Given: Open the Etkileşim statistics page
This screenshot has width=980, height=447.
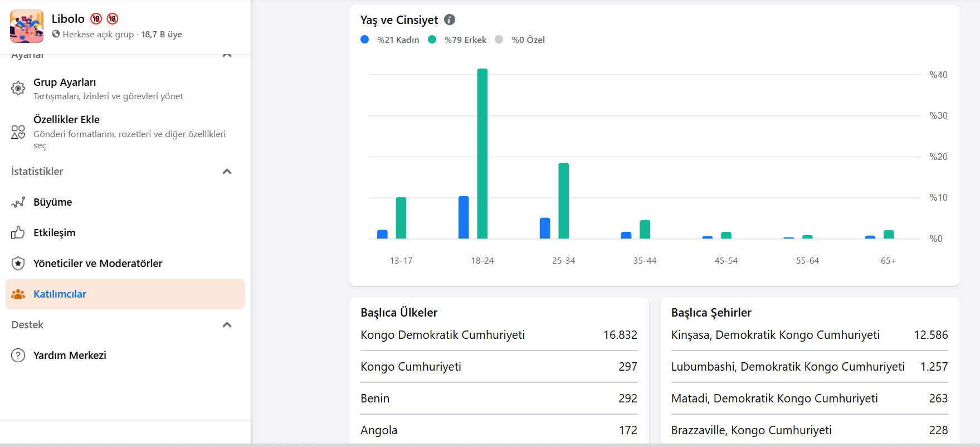Looking at the screenshot, I should pyautogui.click(x=54, y=232).
